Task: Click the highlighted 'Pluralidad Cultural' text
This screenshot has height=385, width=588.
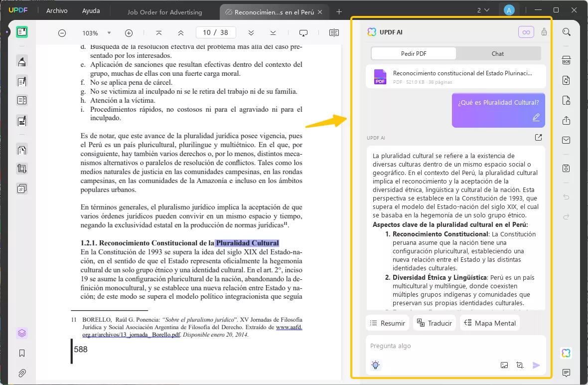Action: pyautogui.click(x=247, y=243)
